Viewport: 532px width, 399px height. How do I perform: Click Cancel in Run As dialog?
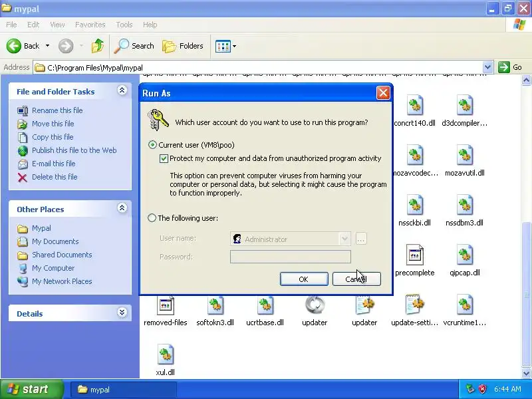pos(356,279)
